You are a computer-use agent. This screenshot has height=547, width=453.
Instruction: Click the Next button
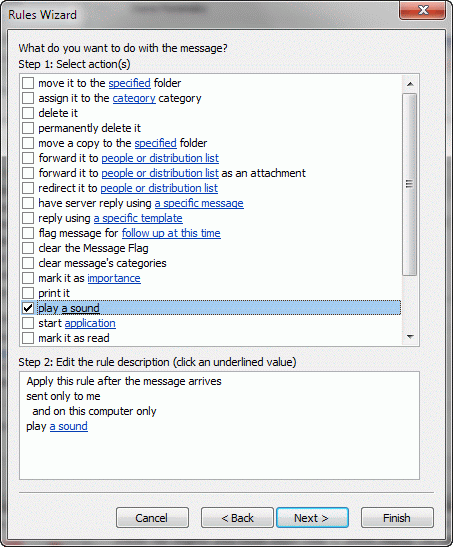tap(312, 518)
